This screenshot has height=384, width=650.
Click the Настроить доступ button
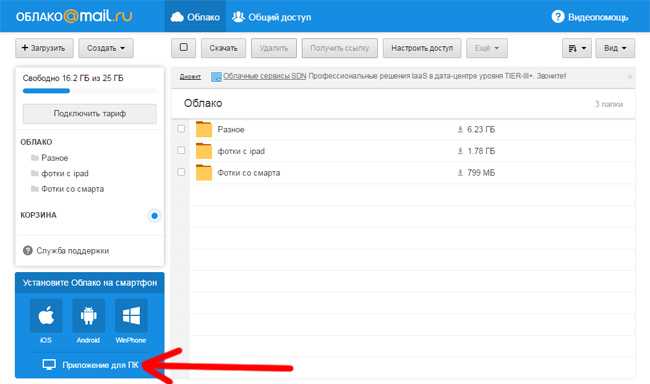(422, 48)
